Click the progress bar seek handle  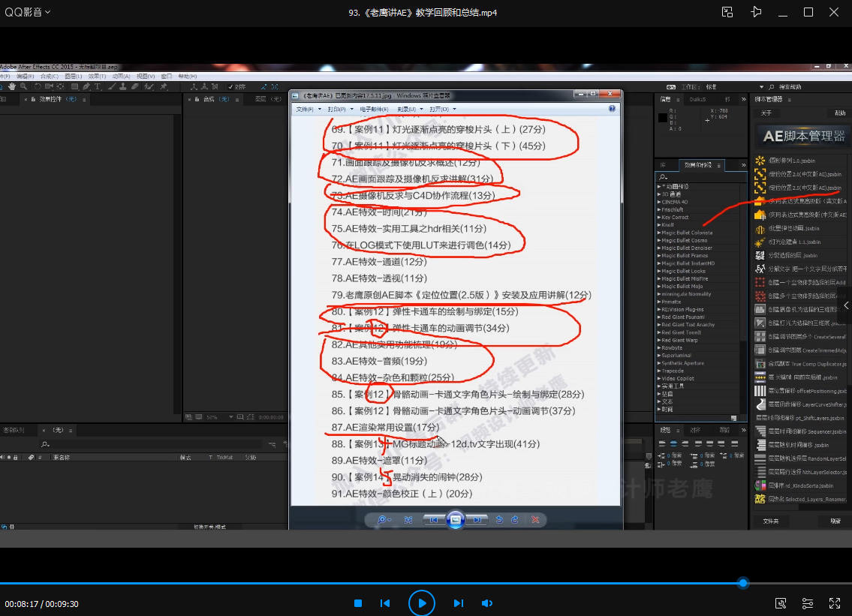click(743, 583)
